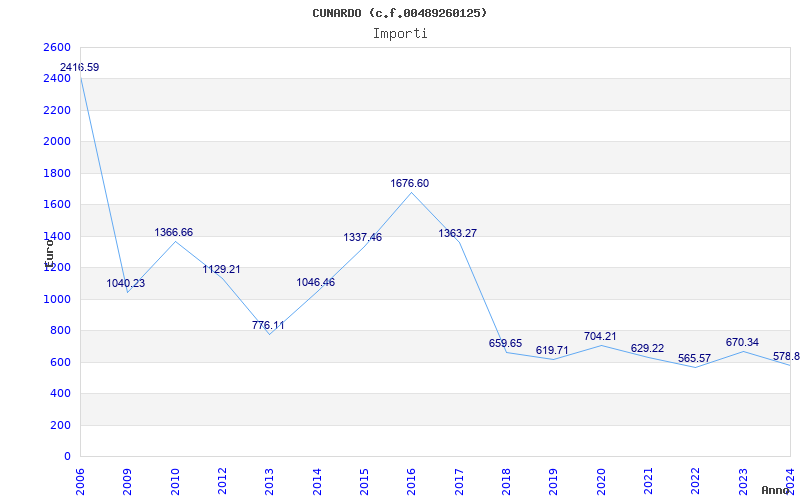Click the 2017 x-axis year label
The width and height of the screenshot is (800, 500).
click(459, 481)
